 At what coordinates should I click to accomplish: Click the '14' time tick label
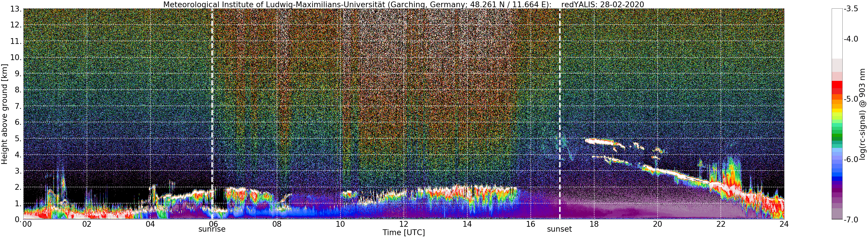point(467,224)
